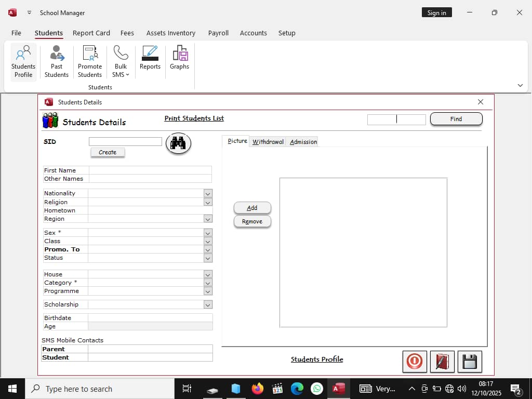This screenshot has width=532, height=399.
Task: Expand the House dropdown arrow
Action: tap(208, 274)
